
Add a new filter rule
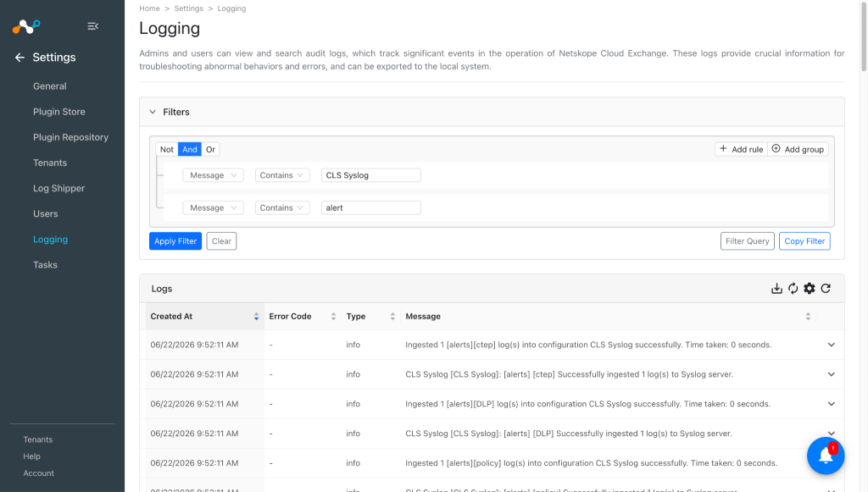point(741,149)
